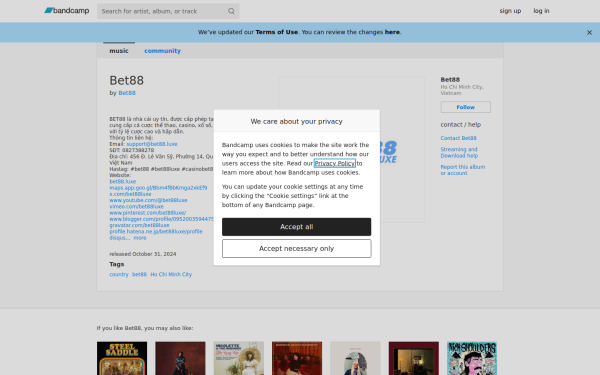Open Streaming and Download help
This screenshot has width=600, height=375.
point(459,153)
